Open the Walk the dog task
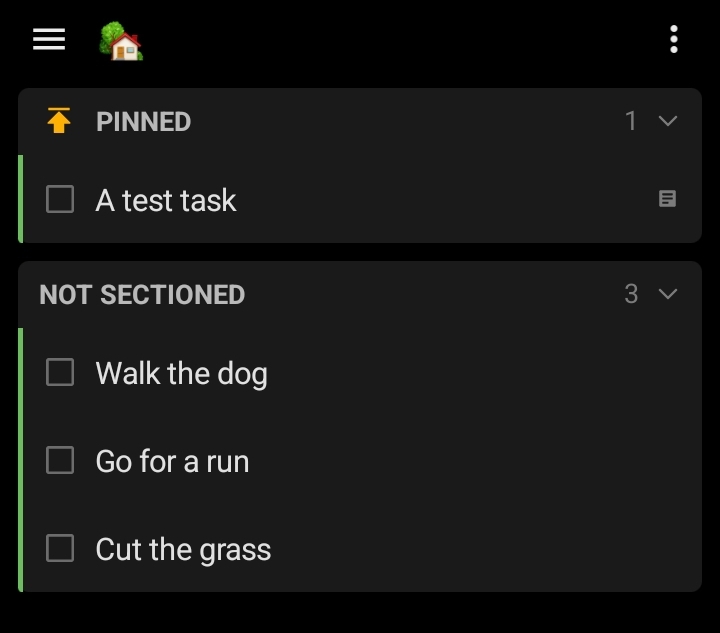The image size is (720, 633). point(181,374)
